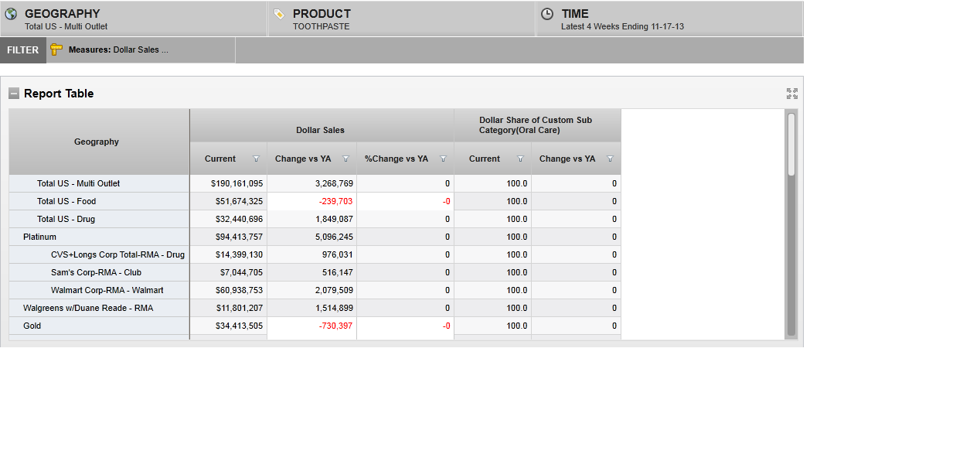This screenshot has width=980, height=454.
Task: Open the Time period selector
Action: coord(669,19)
